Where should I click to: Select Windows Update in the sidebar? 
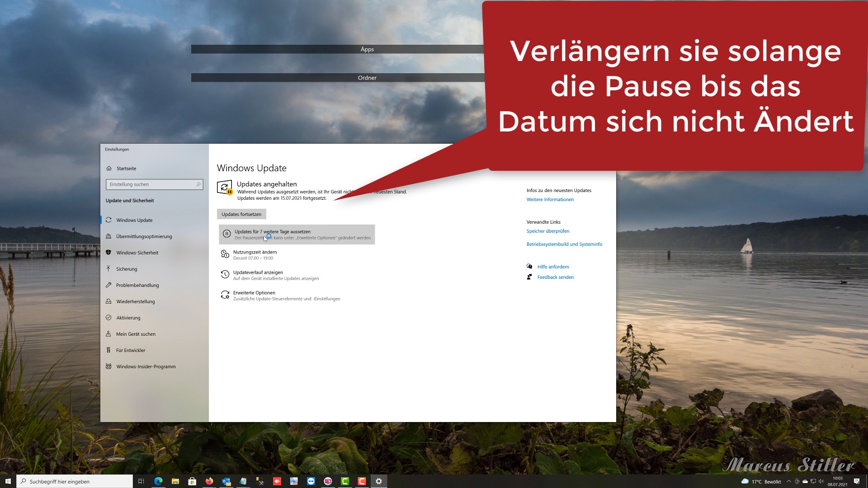[134, 220]
